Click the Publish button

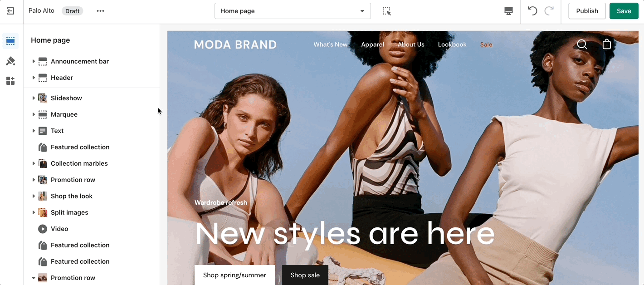587,11
